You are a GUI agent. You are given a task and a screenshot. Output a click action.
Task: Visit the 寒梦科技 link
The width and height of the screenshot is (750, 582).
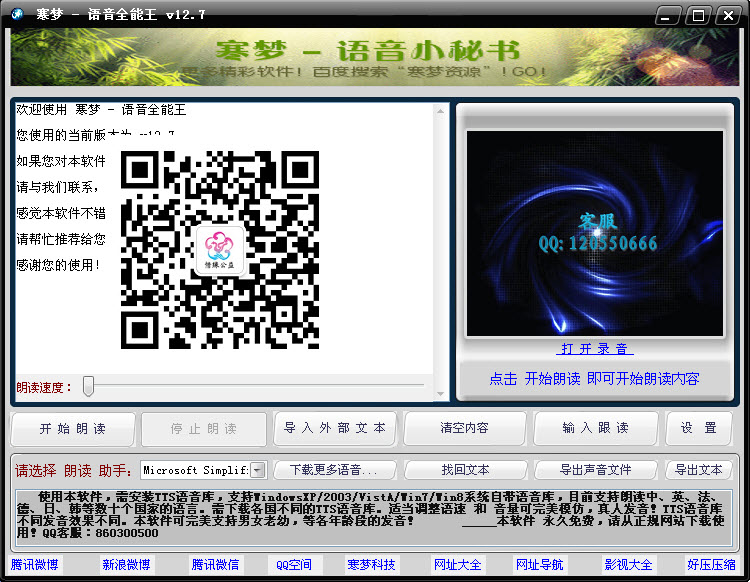[371, 565]
